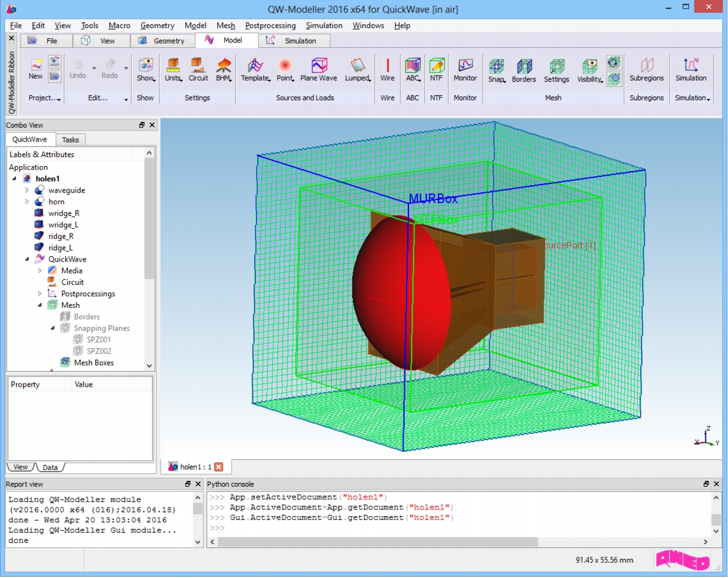Open the Postprocessing menu
This screenshot has width=728, height=578.
point(270,26)
